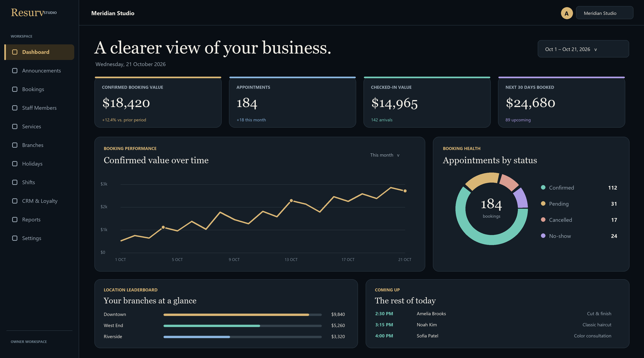Click the Bookings sidebar icon
Image resolution: width=644 pixels, height=358 pixels.
coord(15,89)
